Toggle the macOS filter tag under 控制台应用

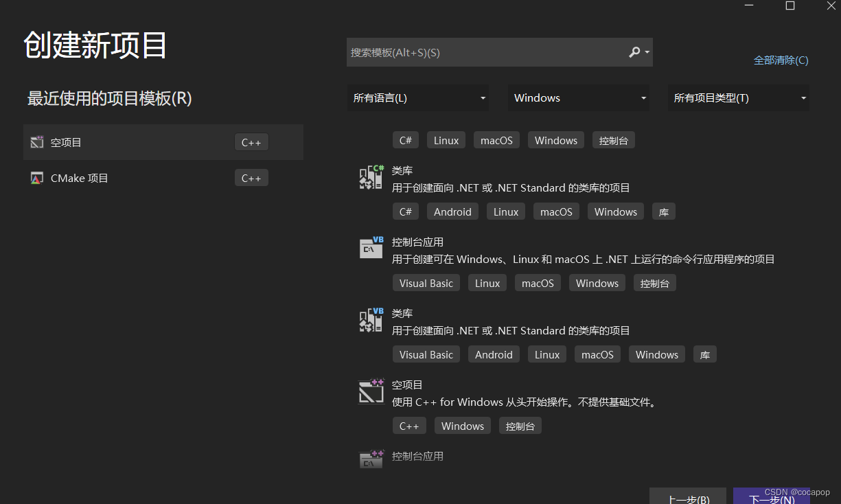point(538,282)
